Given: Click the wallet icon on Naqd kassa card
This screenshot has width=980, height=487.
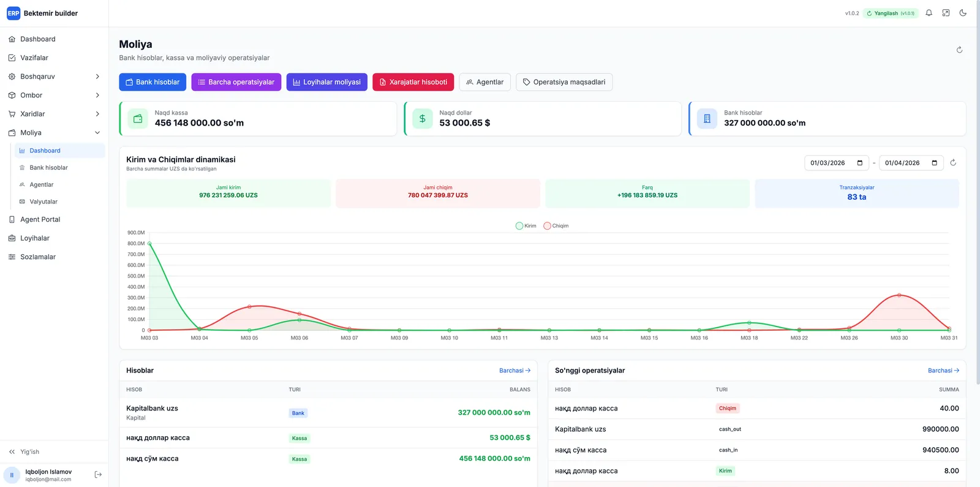Looking at the screenshot, I should (x=138, y=118).
